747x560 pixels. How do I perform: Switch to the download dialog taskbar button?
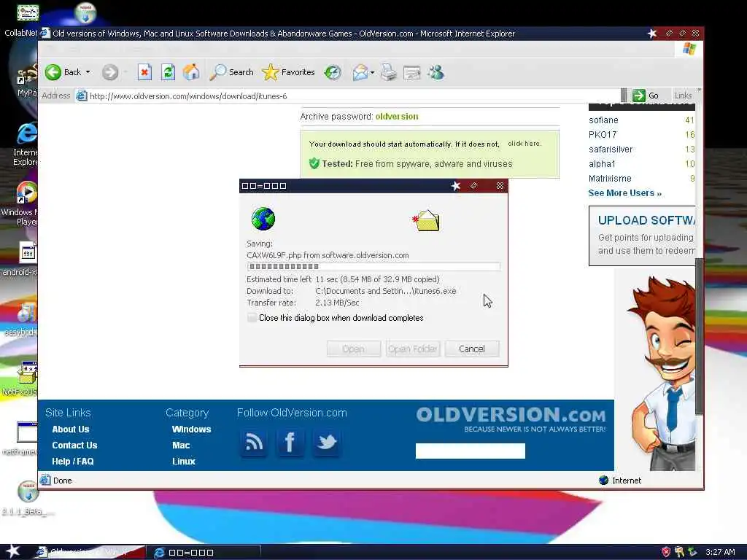[204, 553]
